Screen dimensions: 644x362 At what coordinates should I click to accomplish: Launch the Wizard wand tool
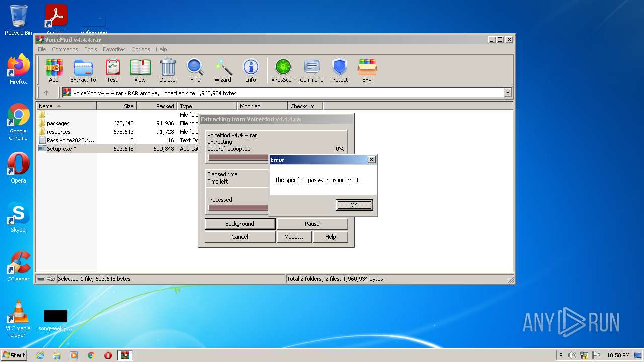(223, 70)
